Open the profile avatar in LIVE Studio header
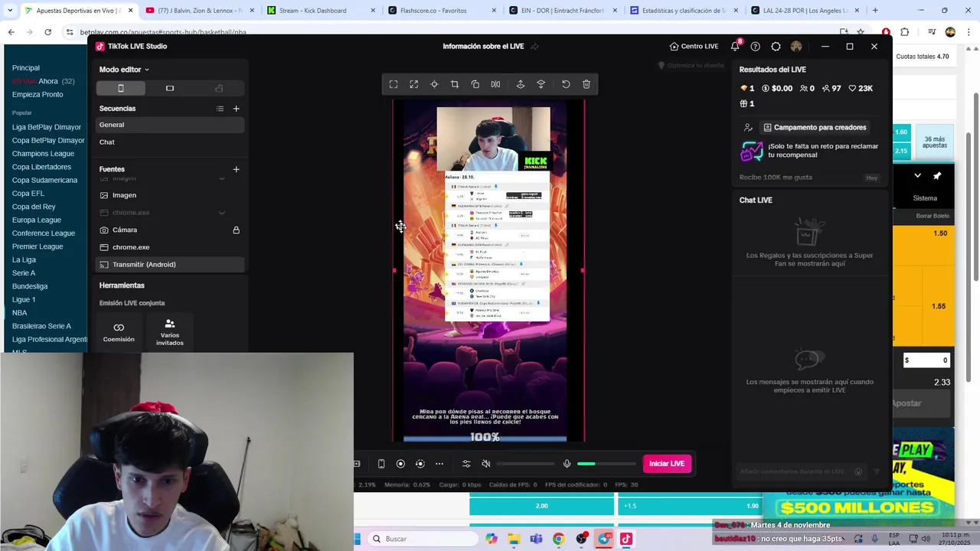The height and width of the screenshot is (551, 980). [x=796, y=47]
